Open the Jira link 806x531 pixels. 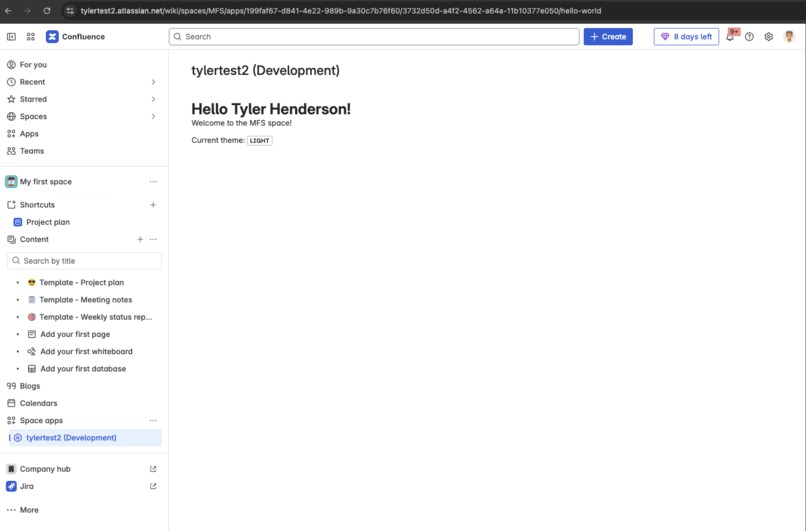coord(27,486)
